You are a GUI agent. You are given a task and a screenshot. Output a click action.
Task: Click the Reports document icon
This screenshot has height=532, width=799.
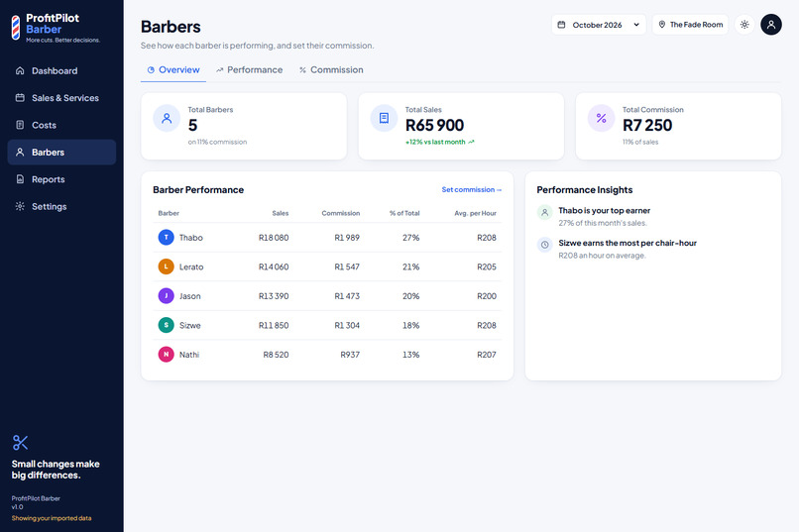(x=20, y=179)
